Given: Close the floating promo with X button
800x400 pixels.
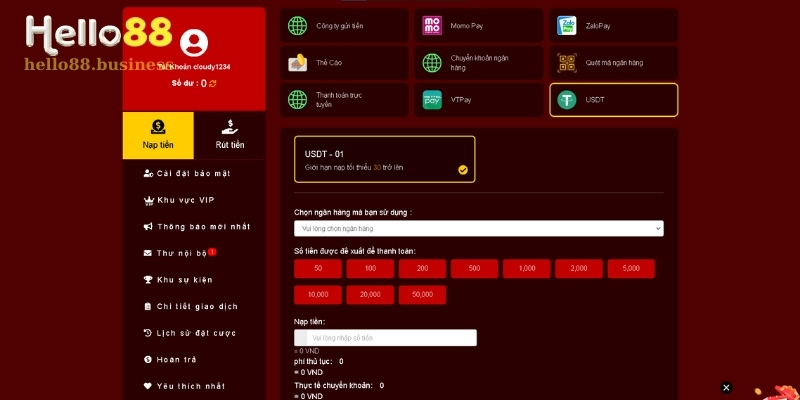Looking at the screenshot, I should (726, 388).
